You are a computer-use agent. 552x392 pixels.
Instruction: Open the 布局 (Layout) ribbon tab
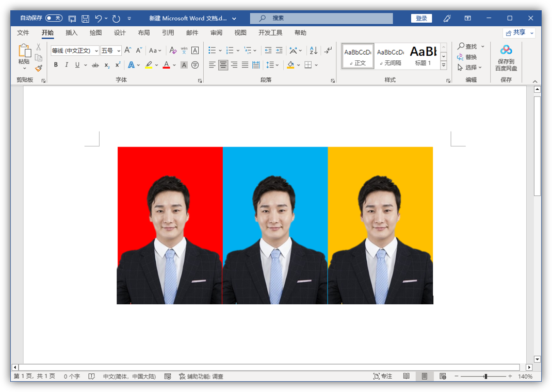pyautogui.click(x=144, y=32)
